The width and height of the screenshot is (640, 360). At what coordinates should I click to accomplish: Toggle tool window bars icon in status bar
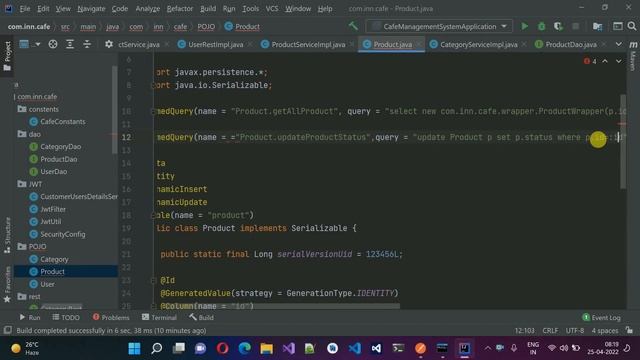(7, 330)
